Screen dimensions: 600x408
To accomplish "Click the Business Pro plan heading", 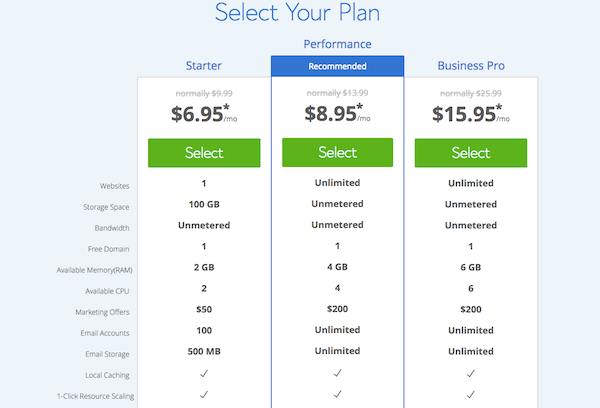I will click(470, 66).
